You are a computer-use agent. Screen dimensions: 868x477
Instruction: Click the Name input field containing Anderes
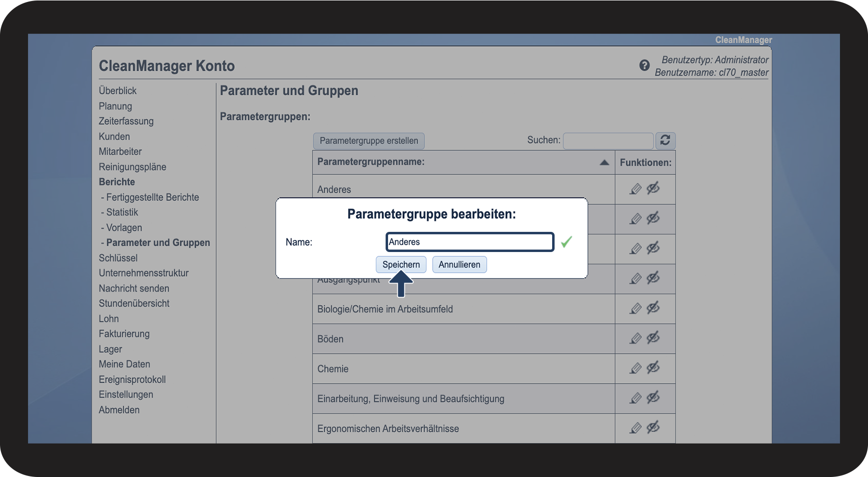coord(470,242)
